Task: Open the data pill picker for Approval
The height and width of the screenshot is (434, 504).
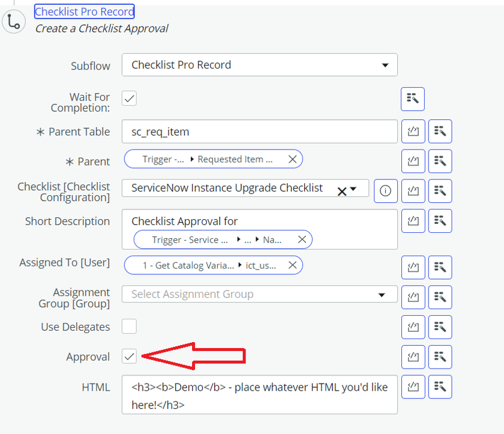Action: (440, 357)
